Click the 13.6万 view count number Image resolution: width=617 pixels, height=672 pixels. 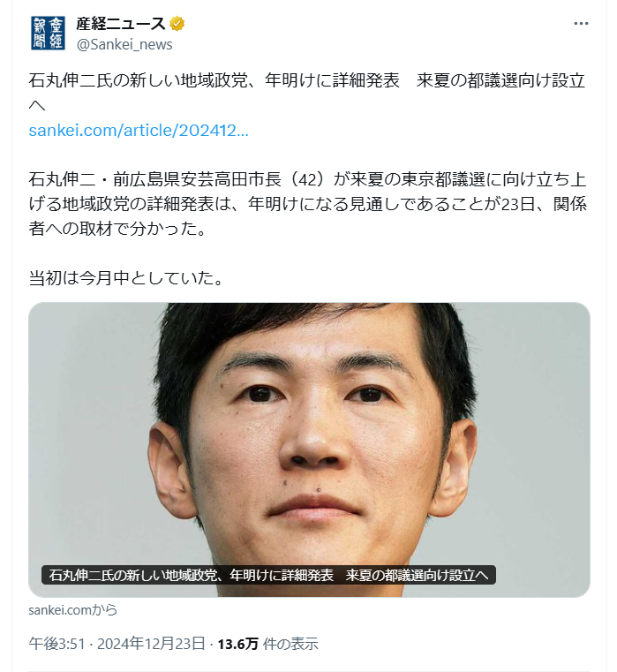point(237,644)
